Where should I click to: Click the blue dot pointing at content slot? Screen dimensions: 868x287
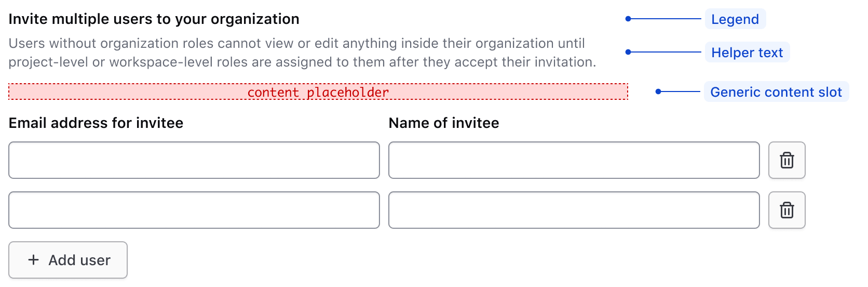(658, 92)
